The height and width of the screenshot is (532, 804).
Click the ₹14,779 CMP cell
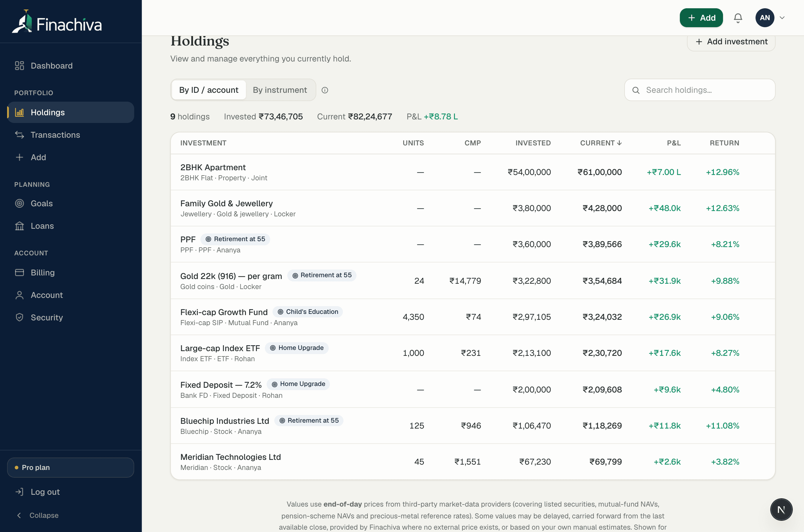(465, 280)
